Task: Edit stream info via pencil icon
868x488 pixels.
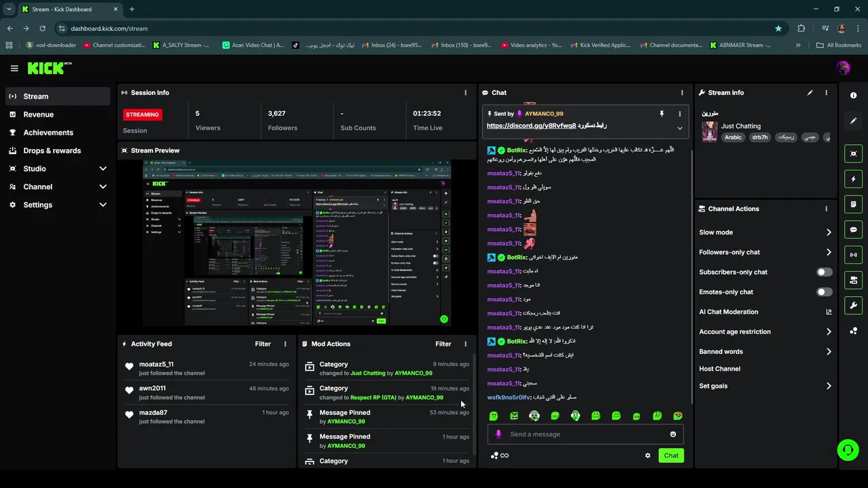Action: coord(810,93)
